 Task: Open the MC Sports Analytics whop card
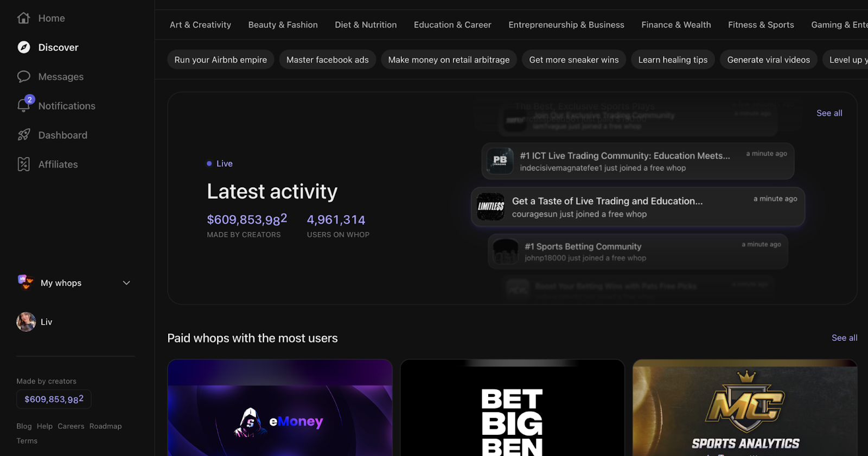point(745,408)
